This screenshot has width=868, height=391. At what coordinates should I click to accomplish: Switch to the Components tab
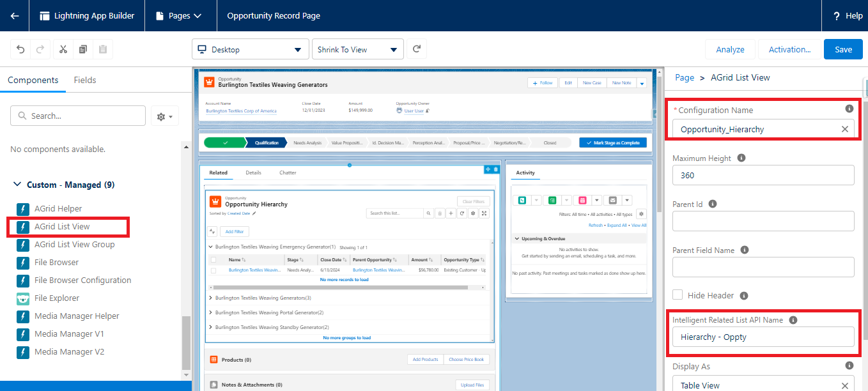click(33, 80)
